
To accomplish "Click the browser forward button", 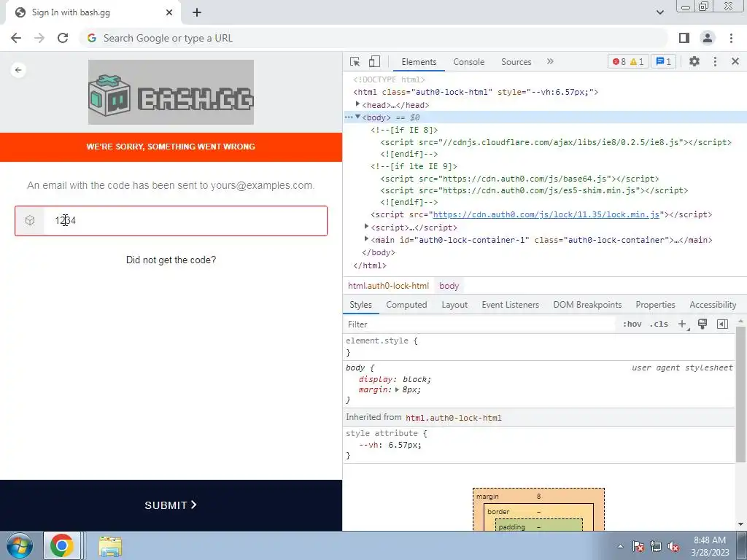I will click(x=39, y=38).
